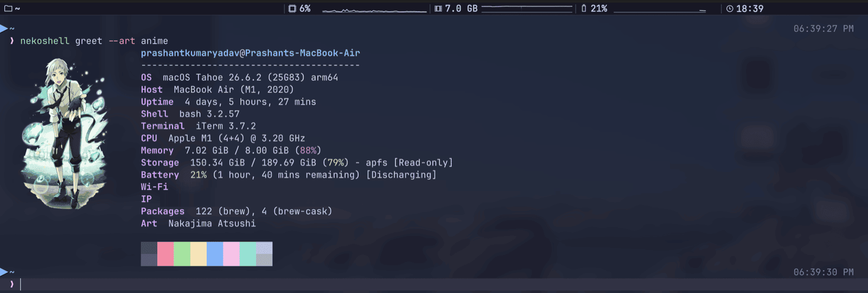This screenshot has height=293, width=868.
Task: Click 'Apple M1 (4+4) @ 3.20 GHz' text
Action: [x=237, y=138]
